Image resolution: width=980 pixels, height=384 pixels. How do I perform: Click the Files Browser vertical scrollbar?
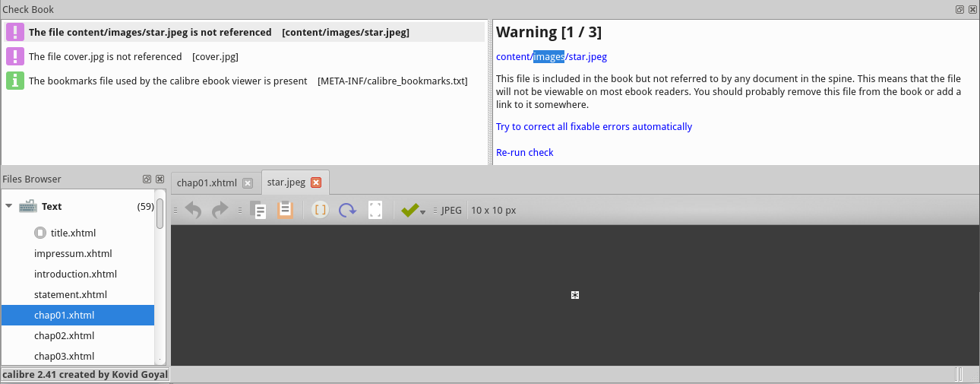(160, 214)
